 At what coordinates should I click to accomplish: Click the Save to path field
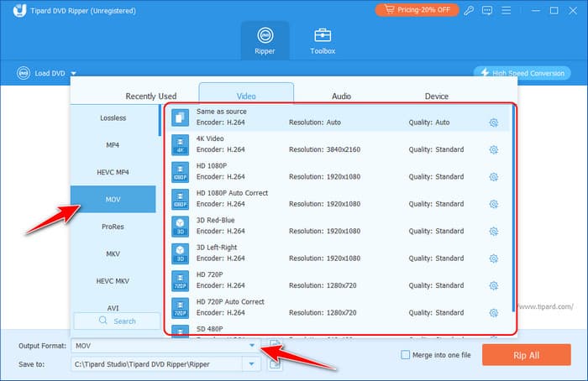tap(157, 363)
